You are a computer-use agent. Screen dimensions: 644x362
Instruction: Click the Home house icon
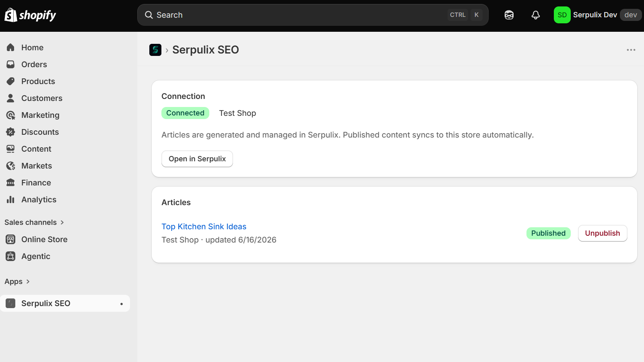(x=11, y=47)
